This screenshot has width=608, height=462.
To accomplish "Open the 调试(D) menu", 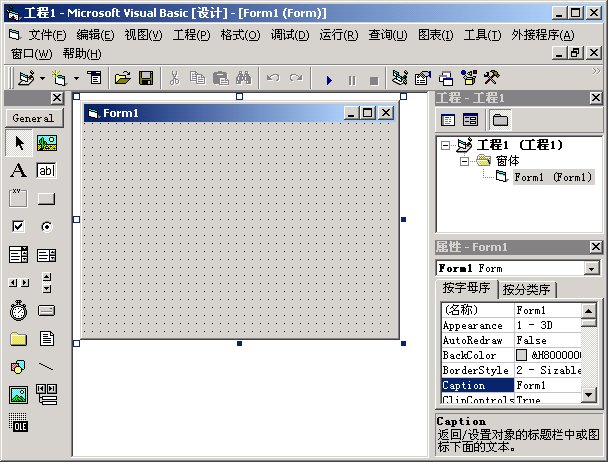I will 290,35.
